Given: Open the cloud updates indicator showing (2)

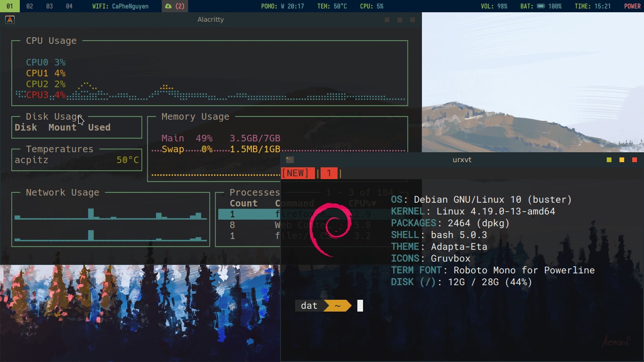Looking at the screenshot, I should point(174,6).
